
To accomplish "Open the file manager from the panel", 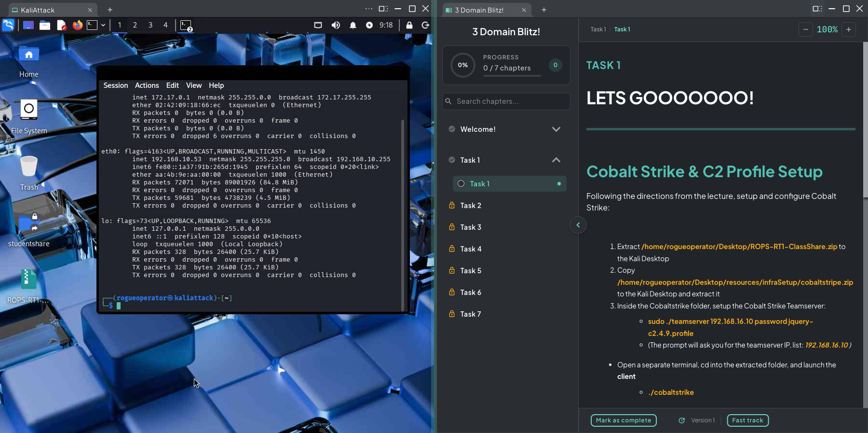I will pos(45,25).
